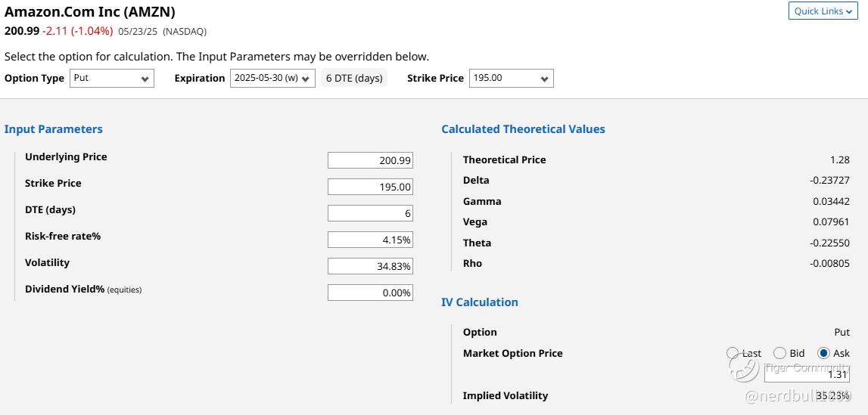The height and width of the screenshot is (415, 868).
Task: Click the Market Option Price input box
Action: [x=807, y=374]
